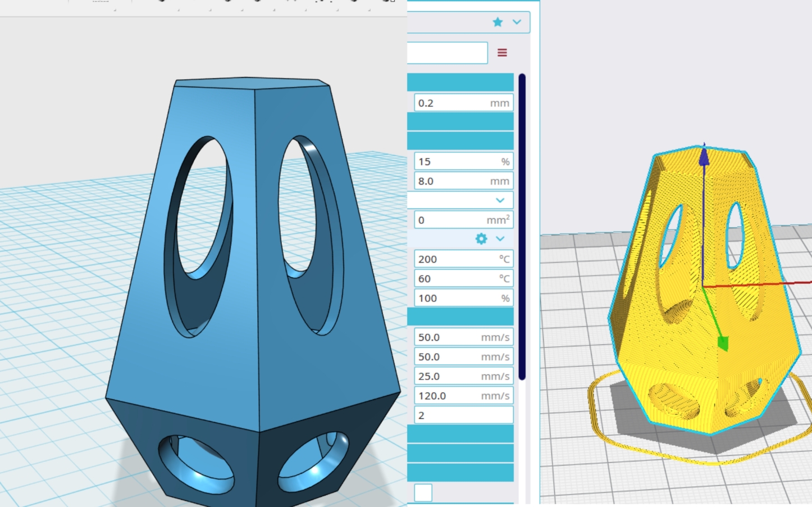
Task: Edit the 200 °C temperature field
Action: point(464,259)
